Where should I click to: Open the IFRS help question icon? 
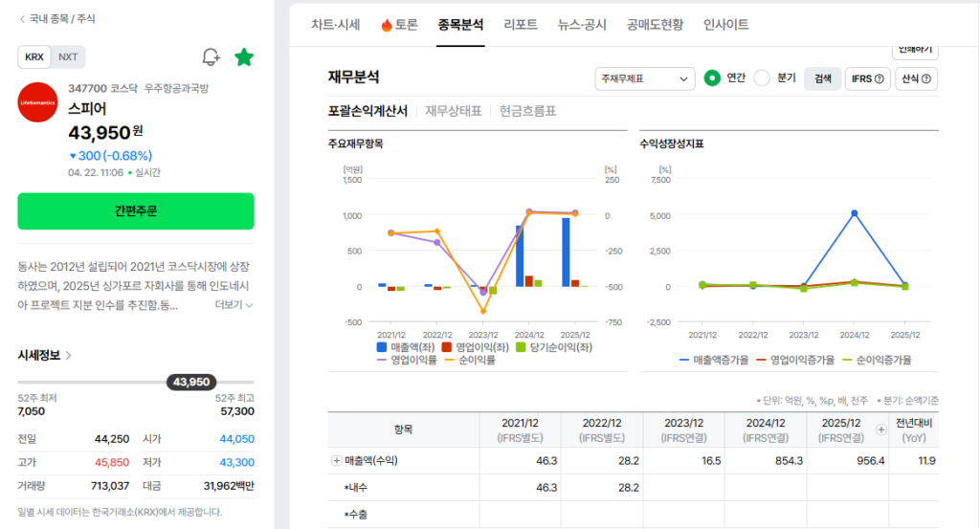click(x=880, y=78)
